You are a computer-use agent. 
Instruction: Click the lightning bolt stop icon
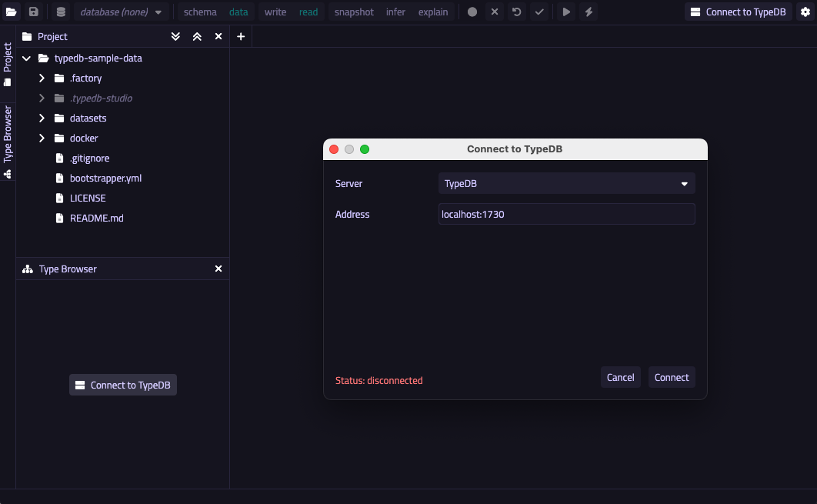[589, 12]
